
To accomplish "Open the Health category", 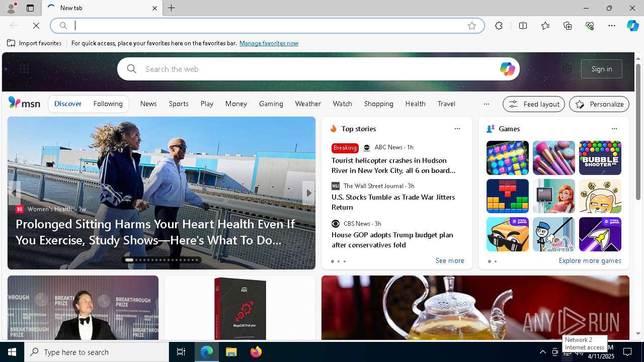I will [416, 104].
